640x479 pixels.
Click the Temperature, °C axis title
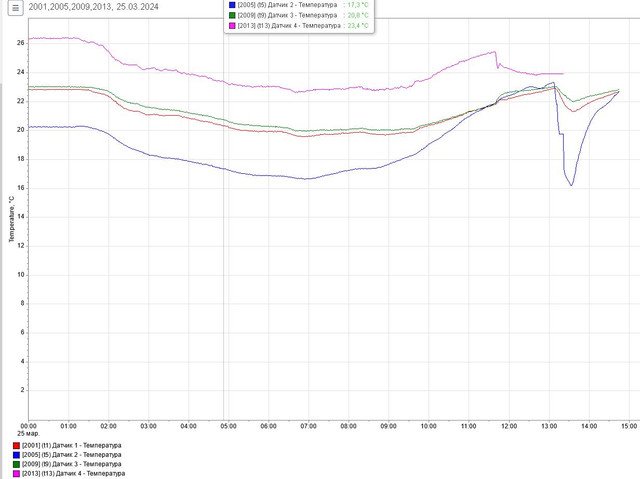[x=11, y=219]
